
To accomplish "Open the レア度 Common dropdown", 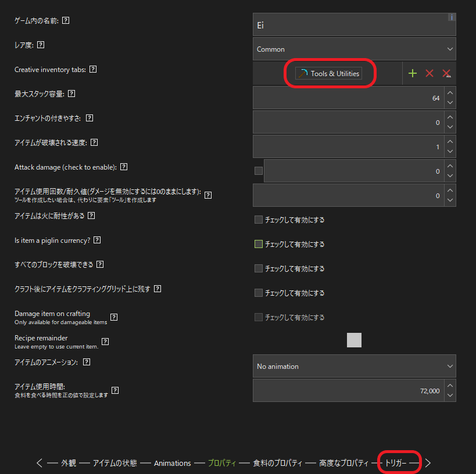I will 354,49.
